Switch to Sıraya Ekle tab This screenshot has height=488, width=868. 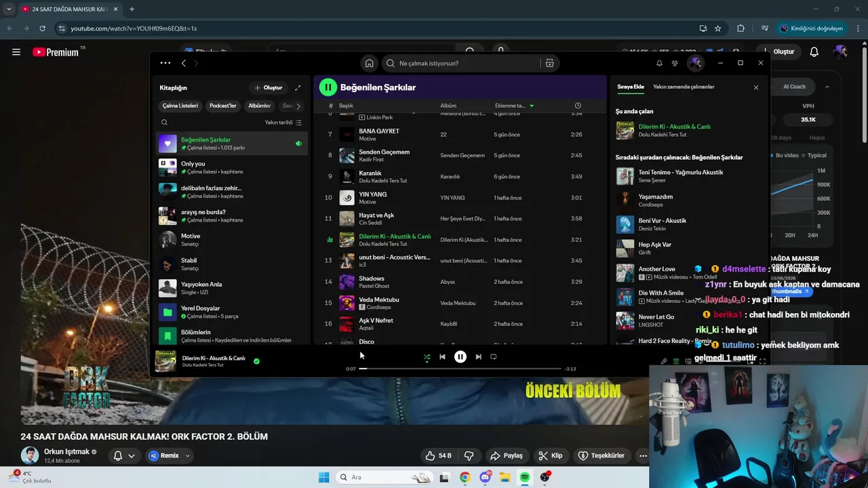pos(631,87)
